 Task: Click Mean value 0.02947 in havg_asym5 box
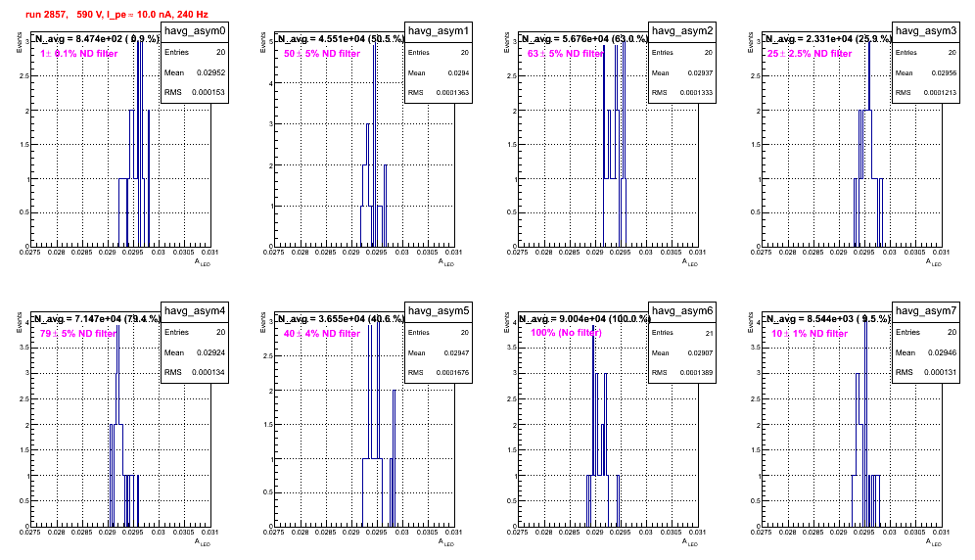pyautogui.click(x=456, y=353)
